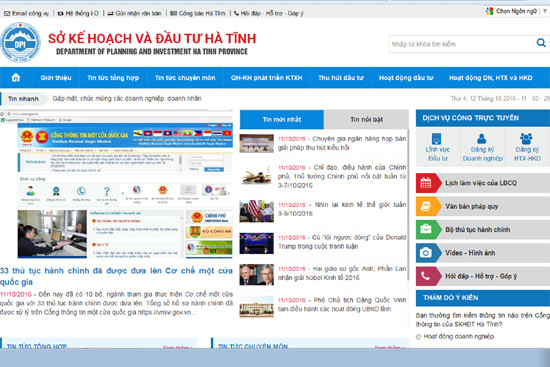Click flags thumbnail of world economy article
550x367 pixels.
256,211
